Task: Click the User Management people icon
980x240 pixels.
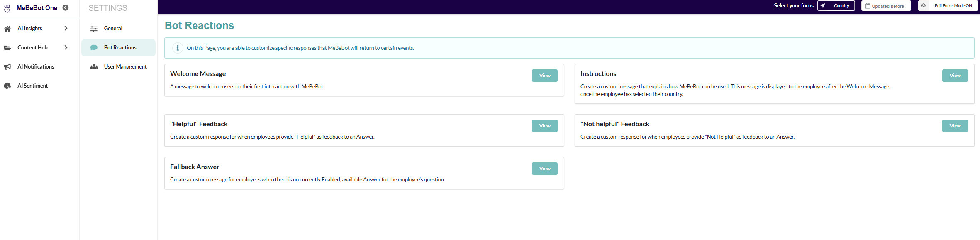Action: 94,67
